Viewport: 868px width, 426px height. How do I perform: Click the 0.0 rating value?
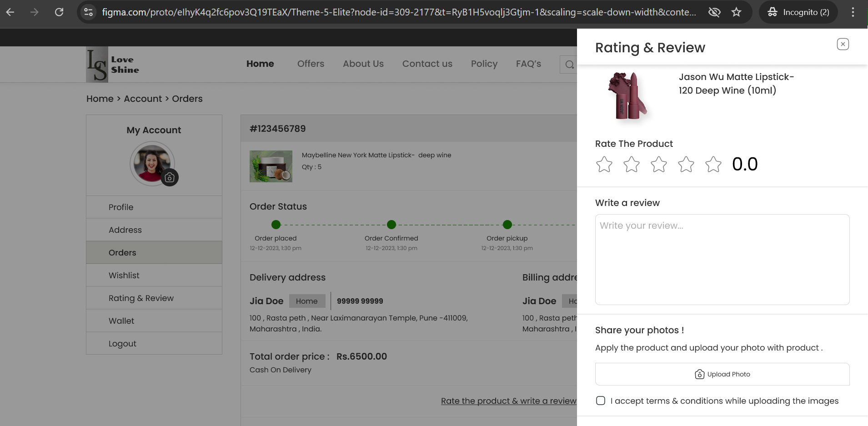[745, 164]
